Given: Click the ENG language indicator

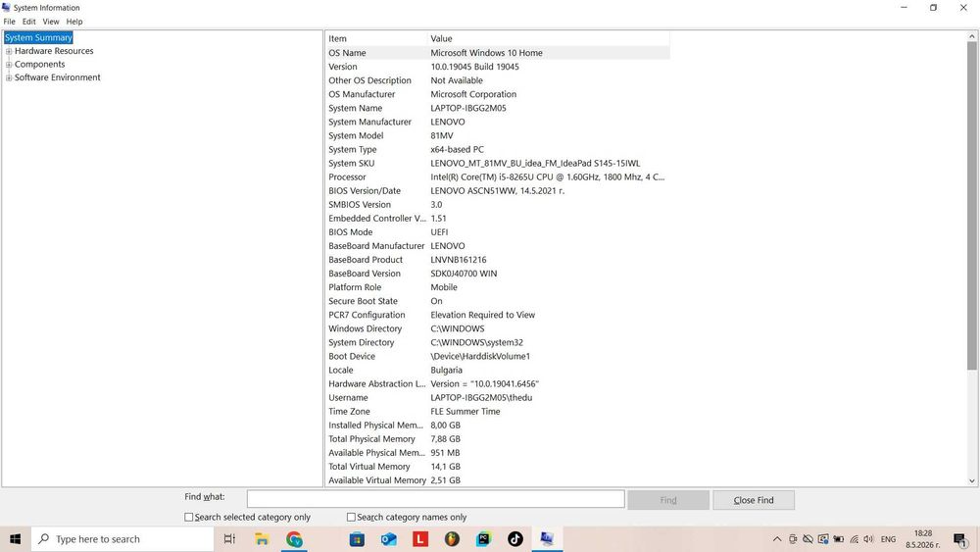Looking at the screenshot, I should coord(888,539).
